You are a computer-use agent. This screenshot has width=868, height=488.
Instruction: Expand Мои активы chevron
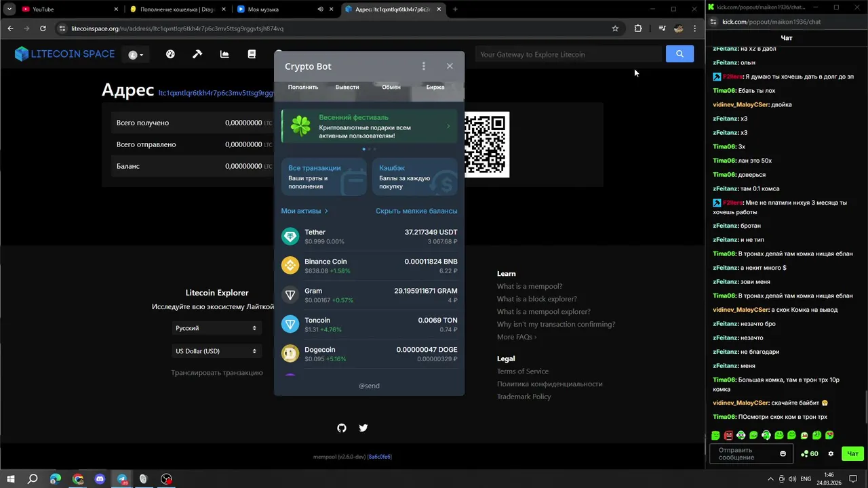tap(326, 211)
